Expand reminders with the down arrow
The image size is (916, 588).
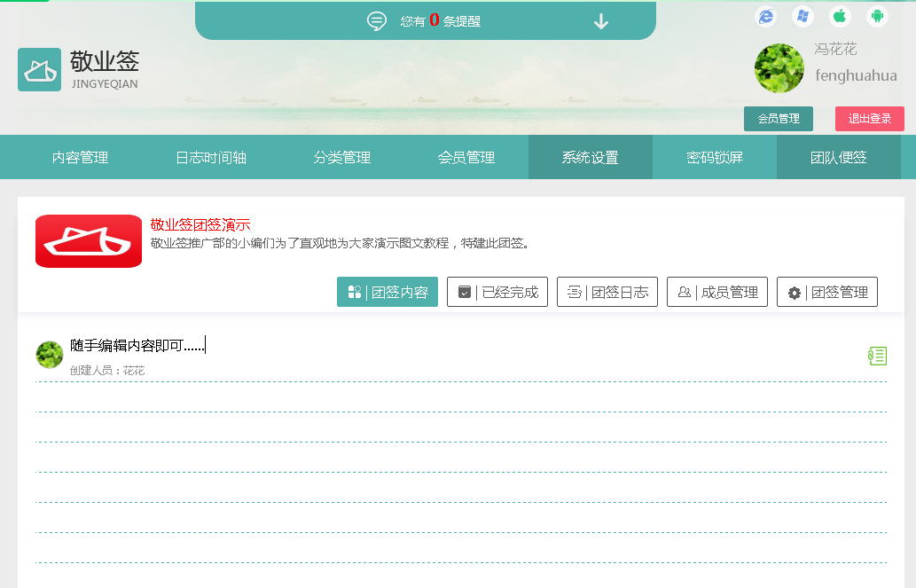click(x=601, y=21)
